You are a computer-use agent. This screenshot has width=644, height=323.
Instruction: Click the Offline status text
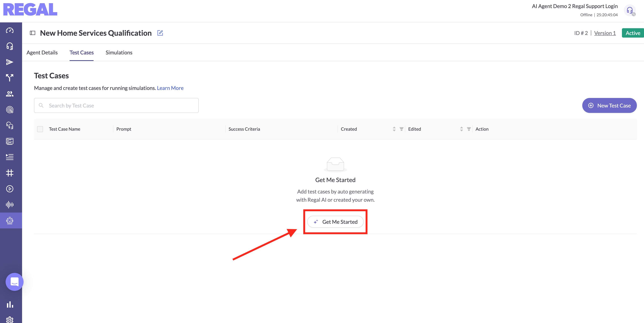[x=586, y=15]
